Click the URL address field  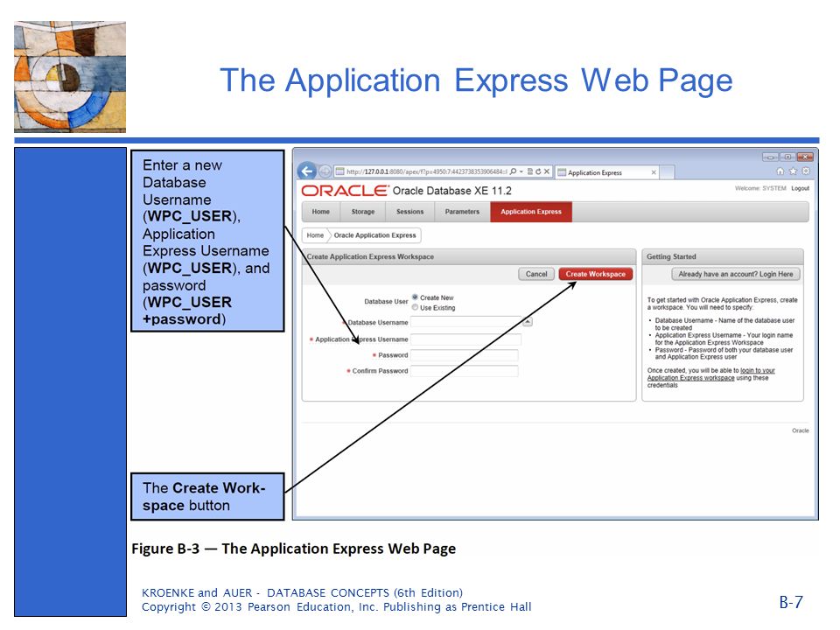tap(426, 171)
